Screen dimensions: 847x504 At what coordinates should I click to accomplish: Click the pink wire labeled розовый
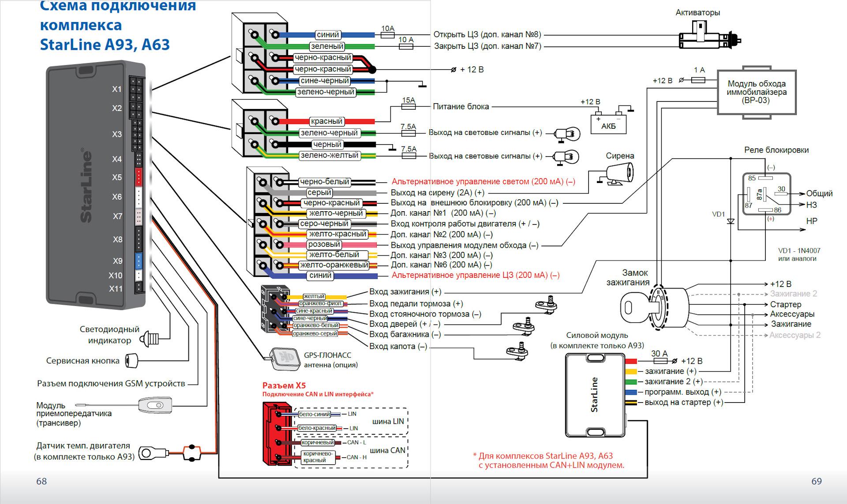tap(324, 244)
